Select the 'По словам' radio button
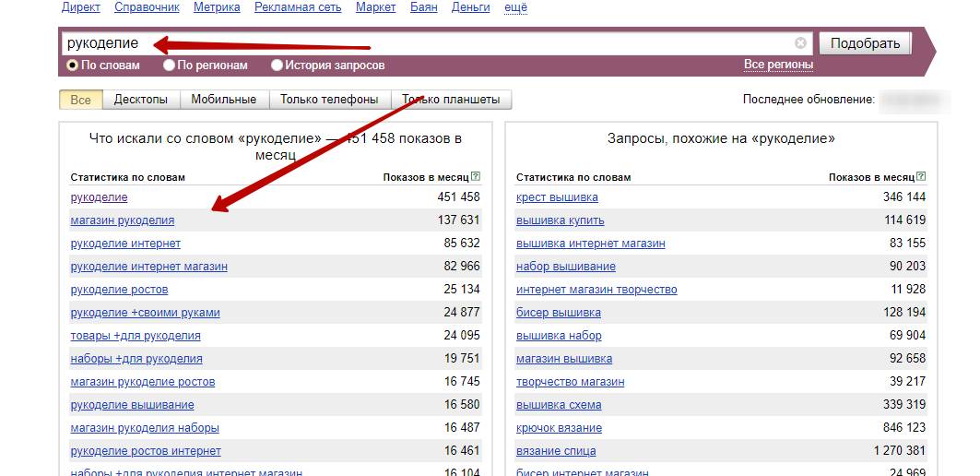This screenshot has width=980, height=476. pyautogui.click(x=73, y=65)
